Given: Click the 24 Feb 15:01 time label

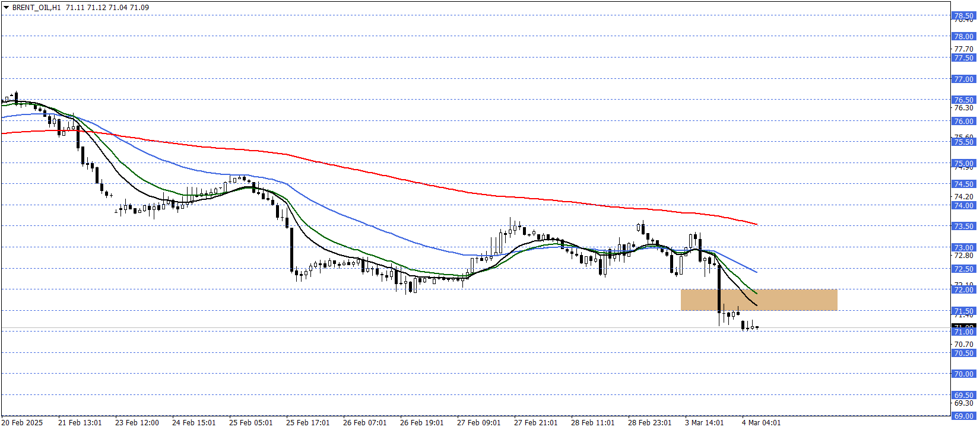Looking at the screenshot, I should (194, 423).
